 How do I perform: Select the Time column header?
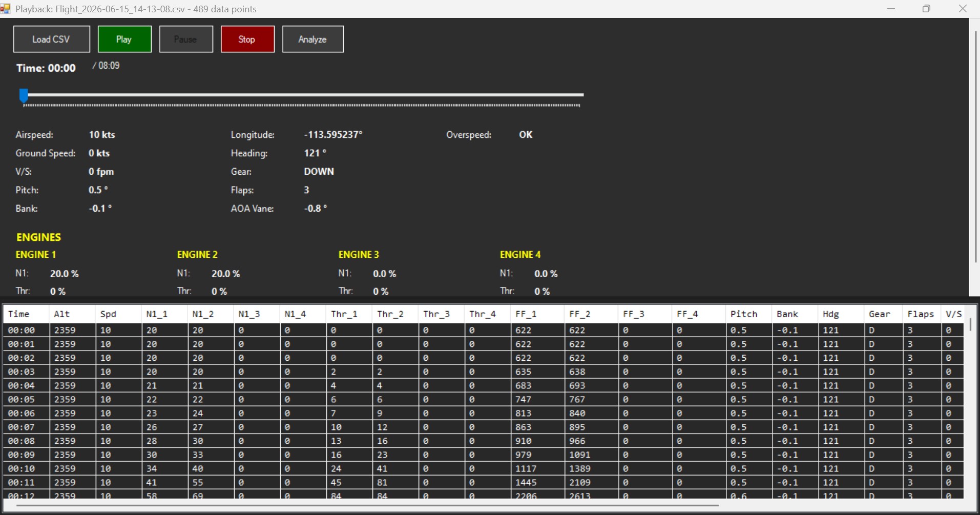(26, 314)
